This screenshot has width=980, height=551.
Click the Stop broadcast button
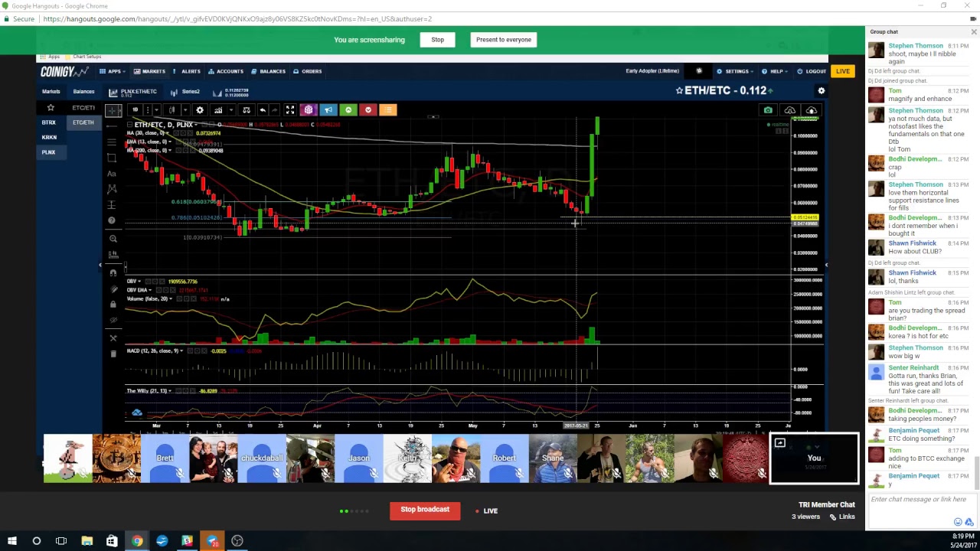pos(425,510)
